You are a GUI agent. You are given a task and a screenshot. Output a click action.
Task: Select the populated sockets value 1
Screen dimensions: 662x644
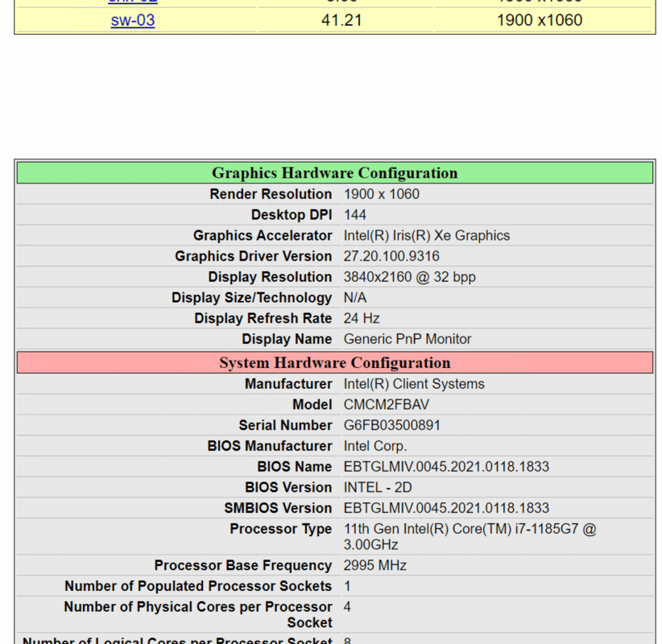[x=347, y=586]
